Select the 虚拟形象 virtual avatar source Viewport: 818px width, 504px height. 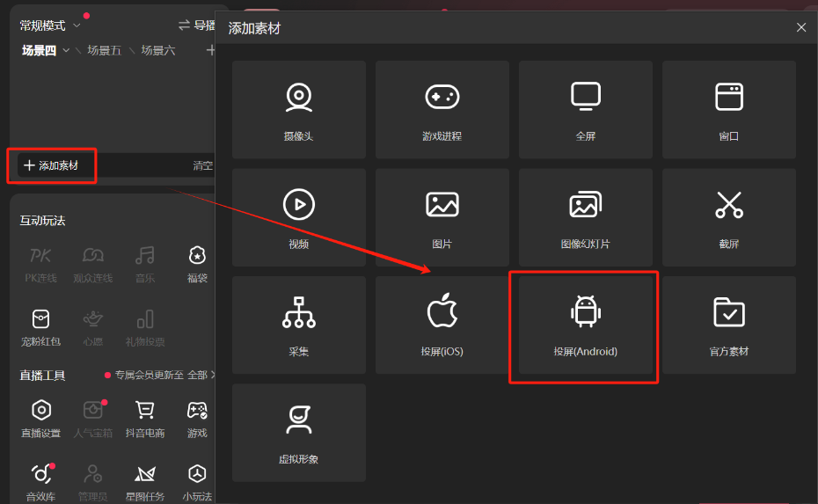pyautogui.click(x=298, y=432)
